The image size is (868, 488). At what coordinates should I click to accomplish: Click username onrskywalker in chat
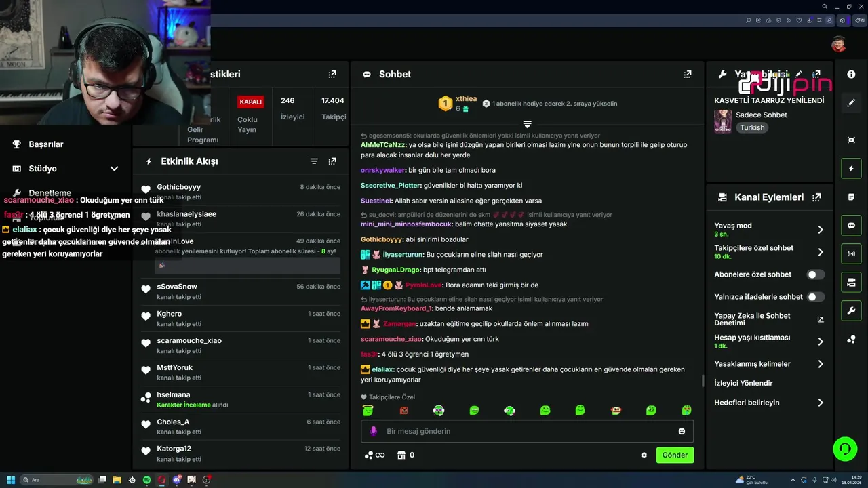pyautogui.click(x=383, y=170)
